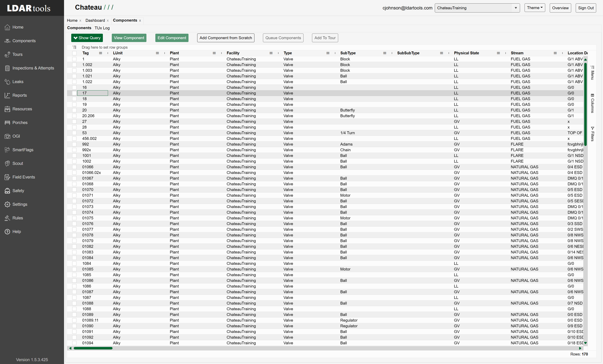This screenshot has width=603, height=364.
Task: Open the TUx Log sub-tab
Action: (102, 28)
